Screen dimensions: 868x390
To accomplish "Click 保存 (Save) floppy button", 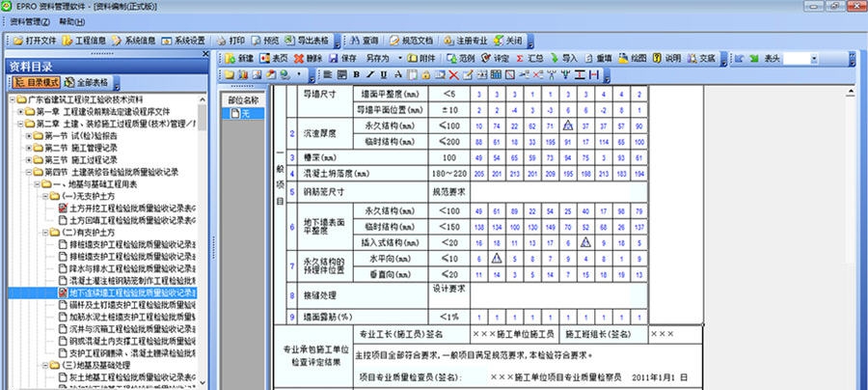I will [x=342, y=58].
